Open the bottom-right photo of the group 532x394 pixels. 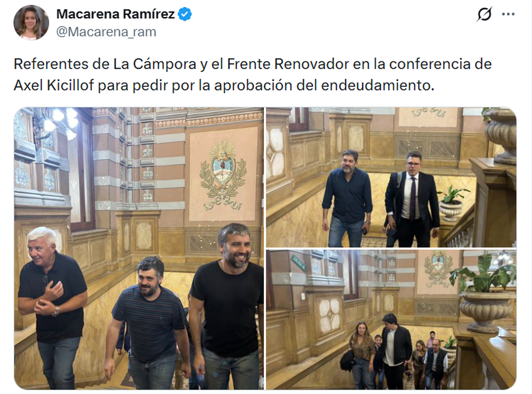tap(391, 320)
